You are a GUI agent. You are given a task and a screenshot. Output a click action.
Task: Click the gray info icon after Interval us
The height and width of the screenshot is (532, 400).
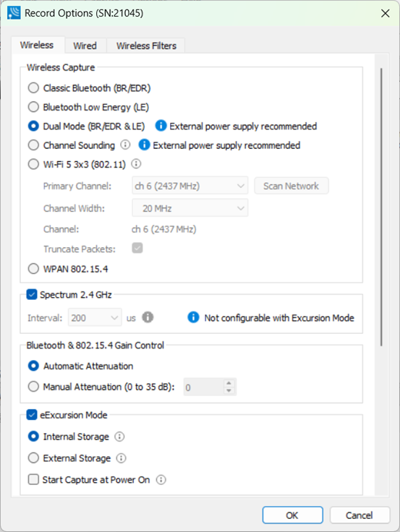coord(148,317)
